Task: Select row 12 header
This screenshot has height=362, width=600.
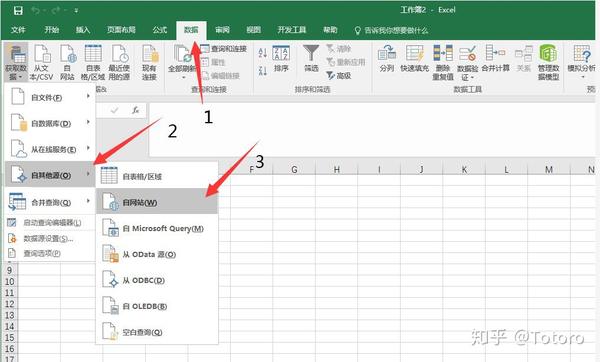Action: (x=9, y=304)
